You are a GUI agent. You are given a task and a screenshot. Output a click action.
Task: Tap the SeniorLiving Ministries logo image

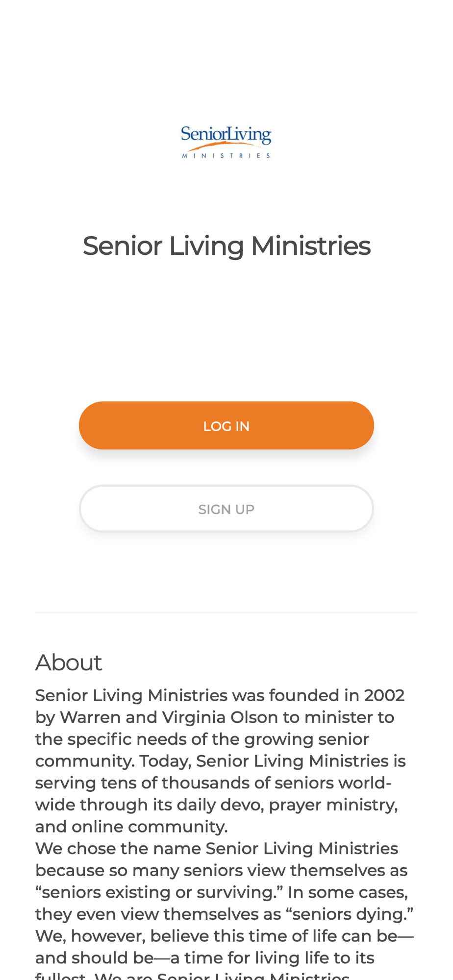pyautogui.click(x=226, y=142)
